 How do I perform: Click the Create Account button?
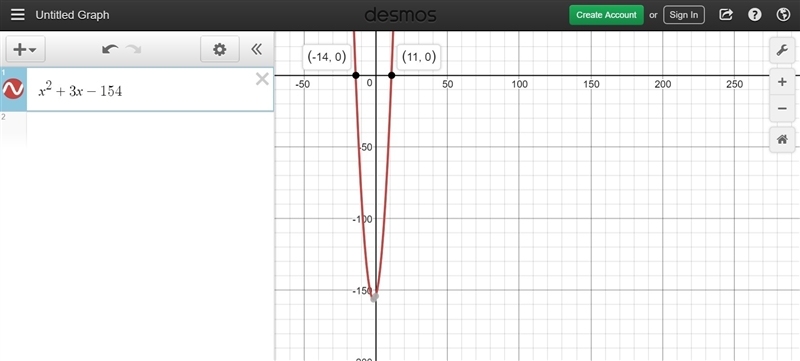[x=606, y=15]
